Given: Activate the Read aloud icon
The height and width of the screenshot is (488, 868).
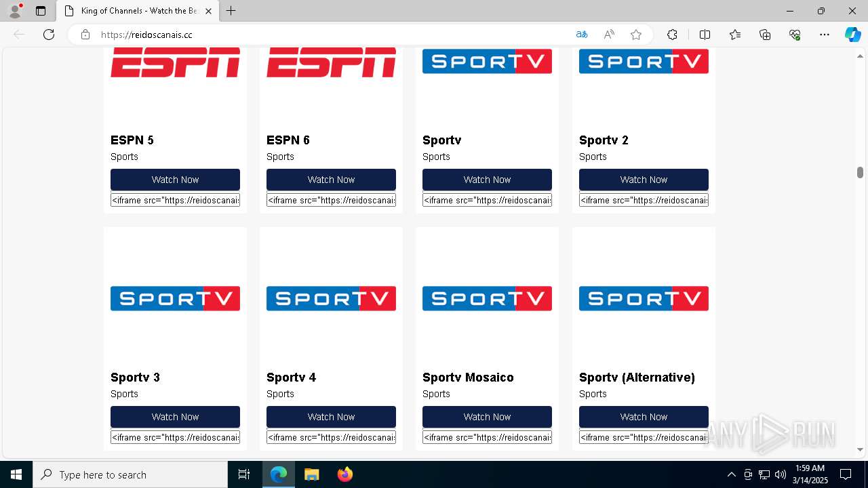Looking at the screenshot, I should [609, 35].
